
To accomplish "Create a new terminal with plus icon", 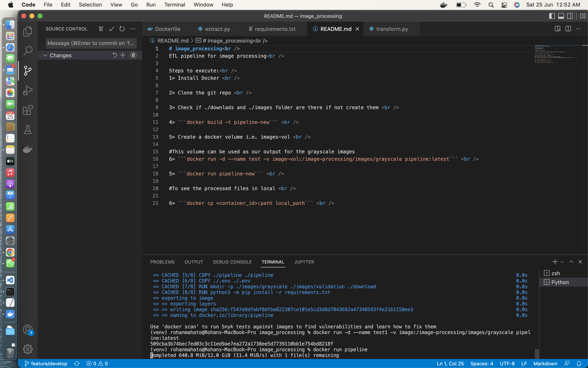I will (555, 262).
